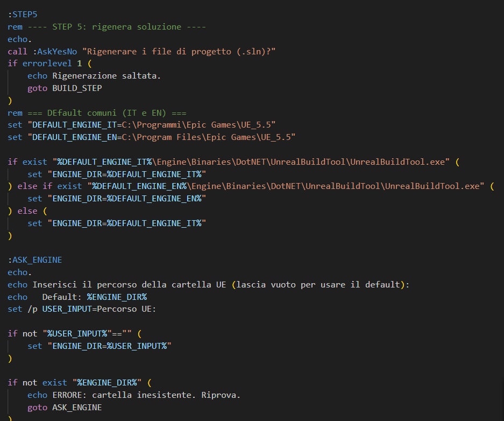Viewport: 504px width, 421px height.
Task: Click the "Default: %ENGINE_DIR%" echo line
Action: click(94, 297)
